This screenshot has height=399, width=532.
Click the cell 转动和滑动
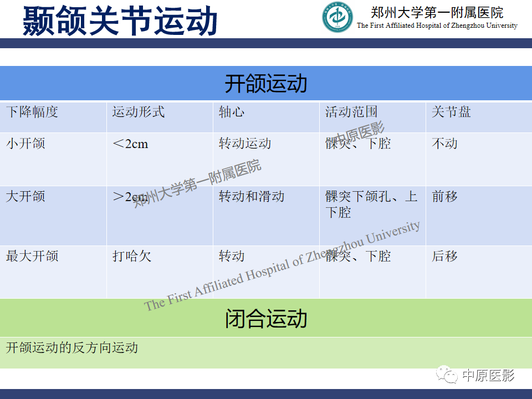(252, 196)
